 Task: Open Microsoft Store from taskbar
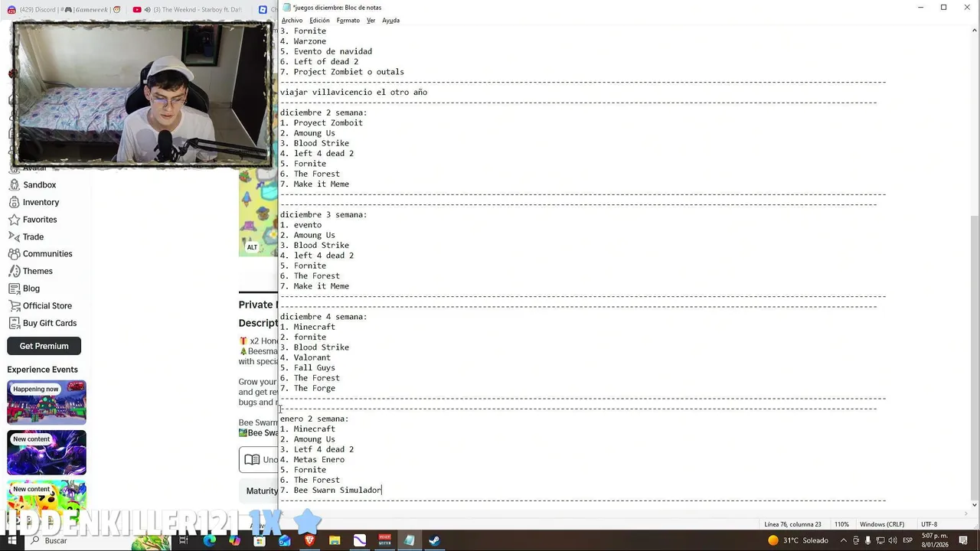pyautogui.click(x=260, y=540)
